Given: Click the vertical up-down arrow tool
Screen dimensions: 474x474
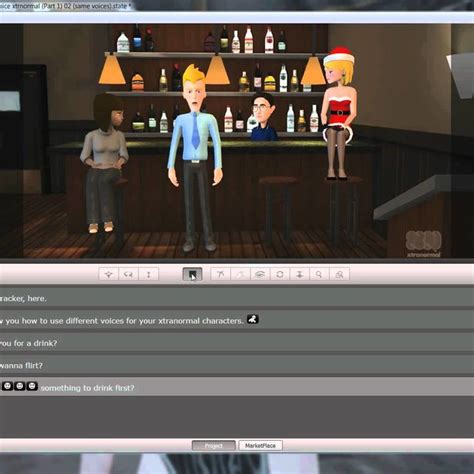Looking at the screenshot, I should [149, 274].
